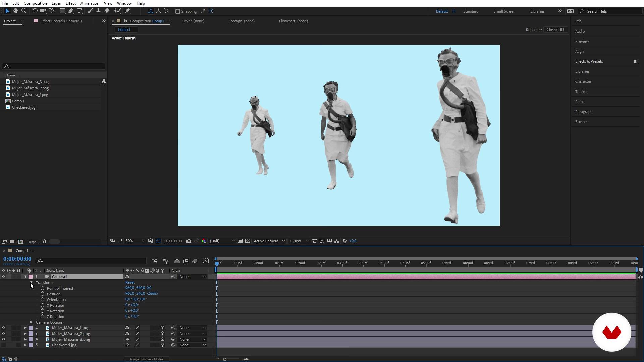Viewport: 644px width, 362px height.
Task: Click the Animation menu item
Action: pyautogui.click(x=89, y=3)
